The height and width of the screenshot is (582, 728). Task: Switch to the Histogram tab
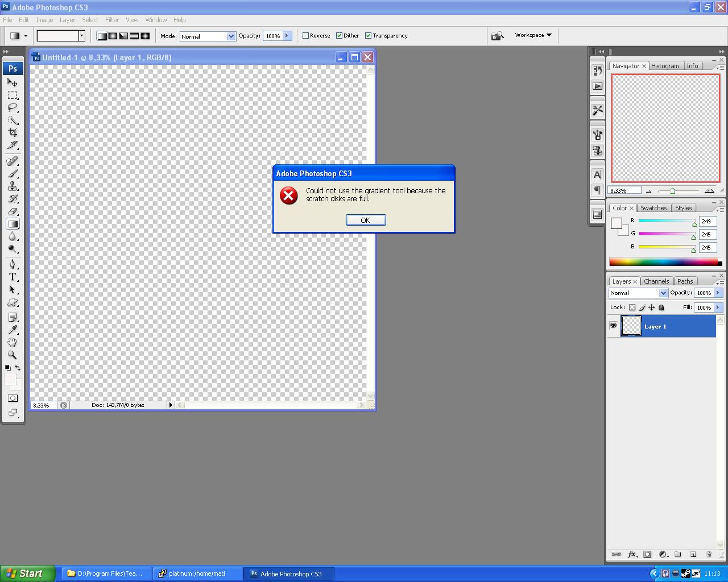point(665,66)
